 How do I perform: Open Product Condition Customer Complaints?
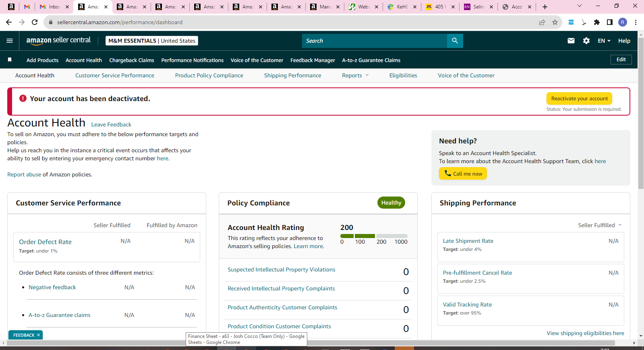coord(279,326)
